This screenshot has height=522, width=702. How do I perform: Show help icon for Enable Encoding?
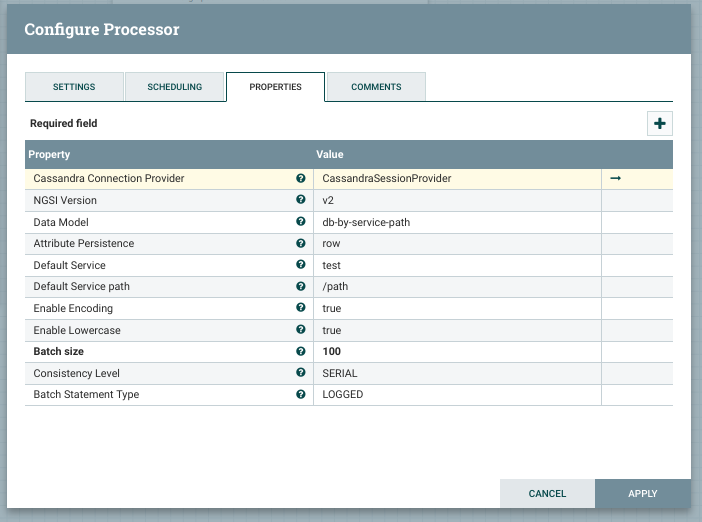click(301, 308)
